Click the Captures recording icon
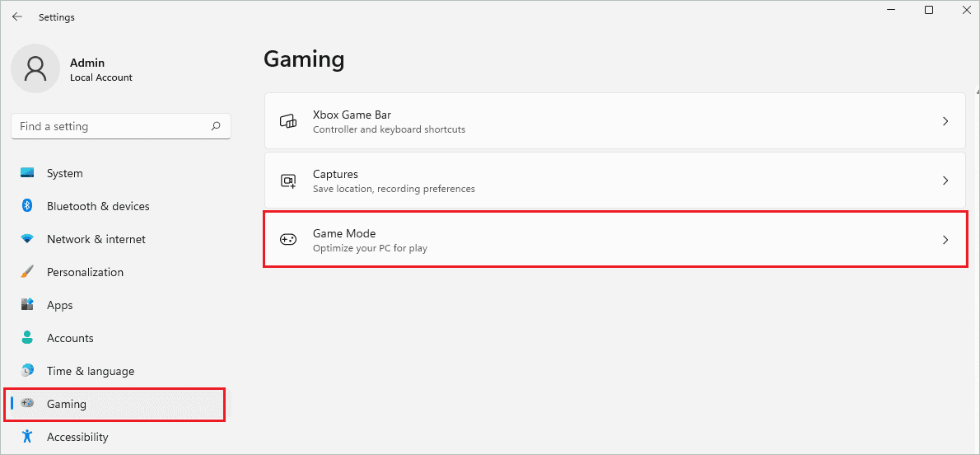This screenshot has width=980, height=455. coord(288,181)
